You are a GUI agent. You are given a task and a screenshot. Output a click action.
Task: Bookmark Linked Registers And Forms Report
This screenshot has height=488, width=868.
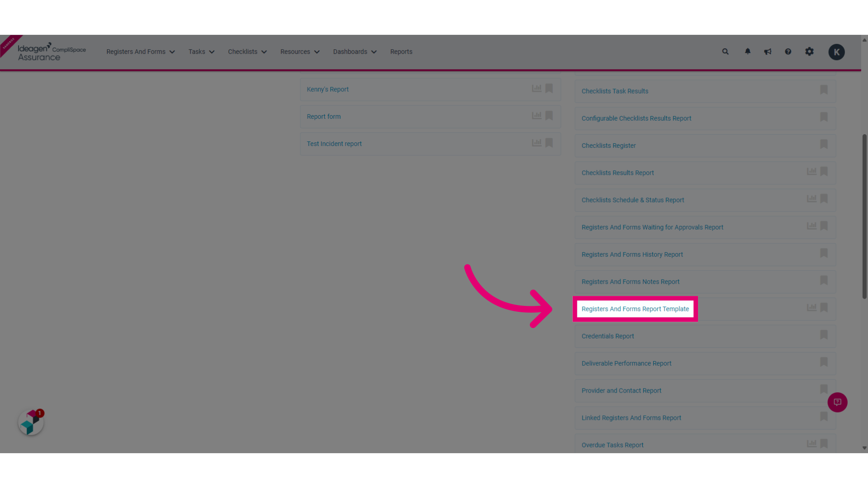pyautogui.click(x=824, y=417)
